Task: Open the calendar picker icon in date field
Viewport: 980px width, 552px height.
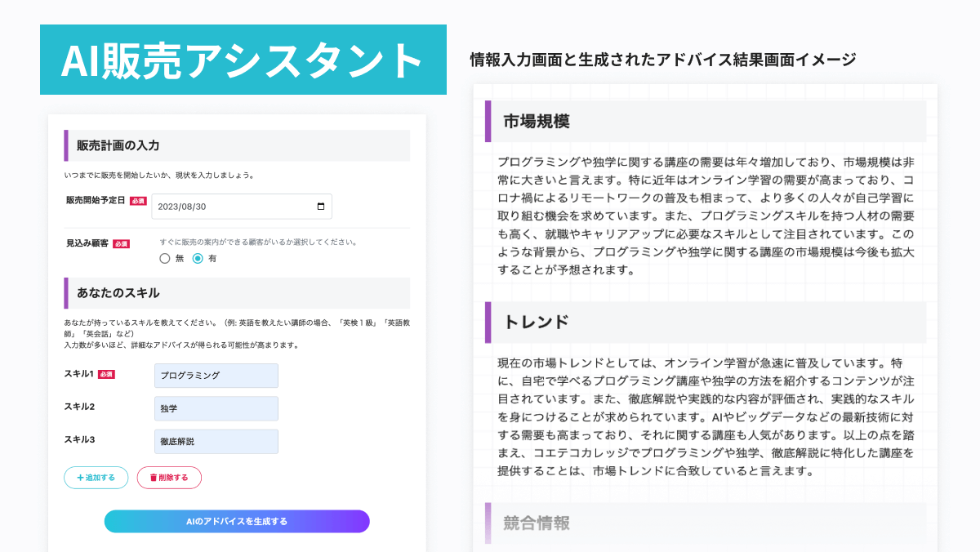Action: 320,207
